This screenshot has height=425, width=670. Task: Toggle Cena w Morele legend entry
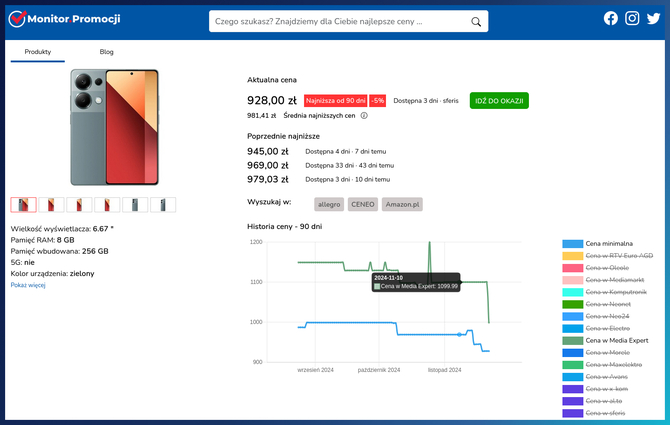click(x=596, y=352)
